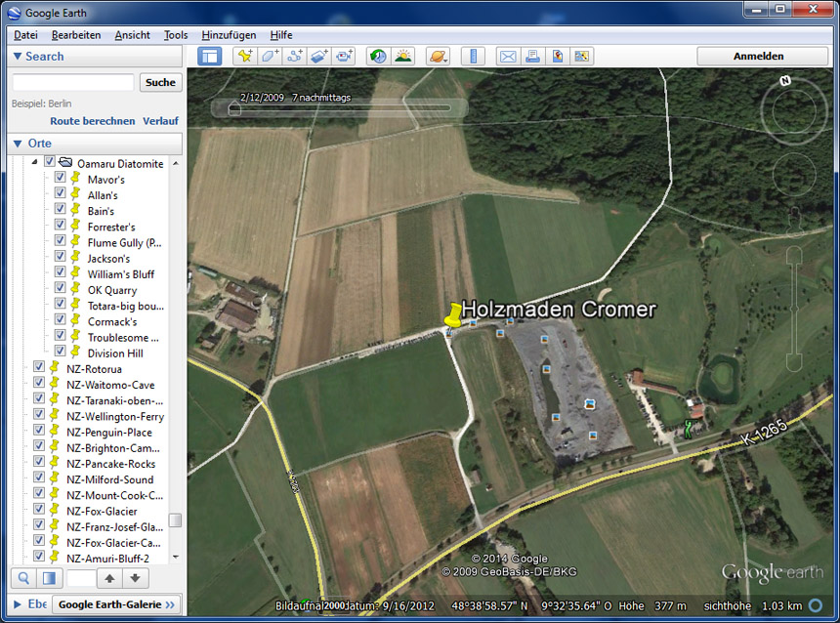Click the search input field
Image resolution: width=840 pixels, height=623 pixels.
(x=73, y=82)
